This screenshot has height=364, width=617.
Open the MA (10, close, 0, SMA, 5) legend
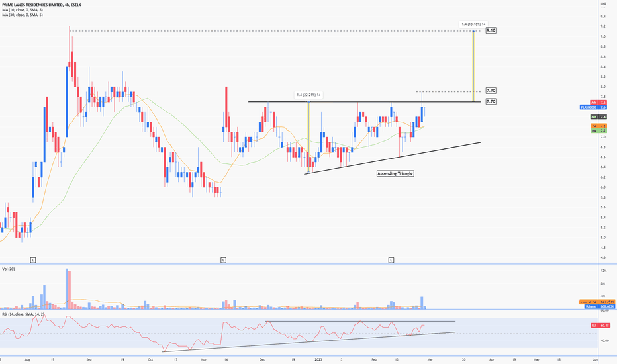tap(23, 9)
